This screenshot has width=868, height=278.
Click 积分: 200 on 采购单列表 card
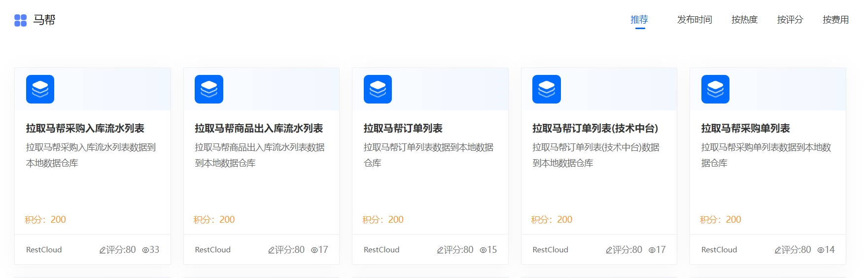(721, 220)
